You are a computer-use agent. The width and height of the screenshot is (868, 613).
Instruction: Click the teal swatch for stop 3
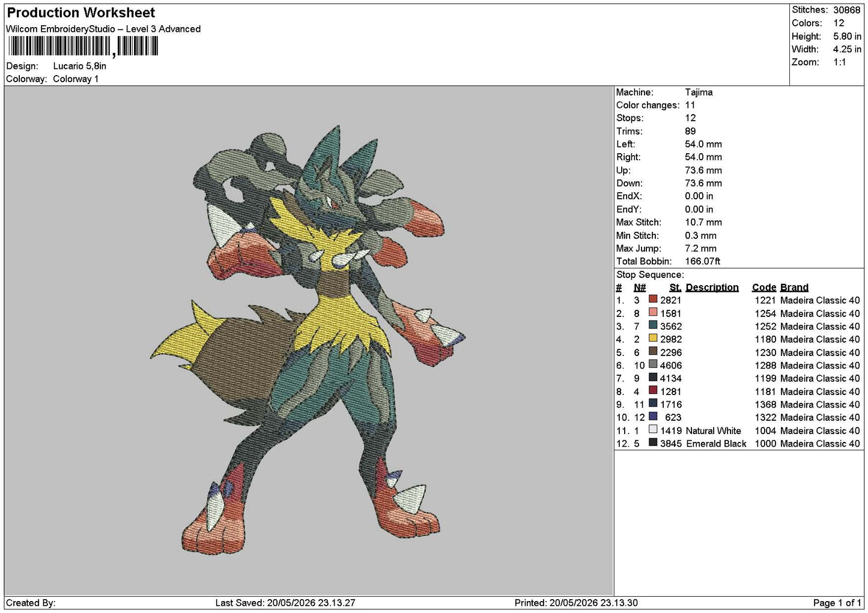pyautogui.click(x=652, y=326)
